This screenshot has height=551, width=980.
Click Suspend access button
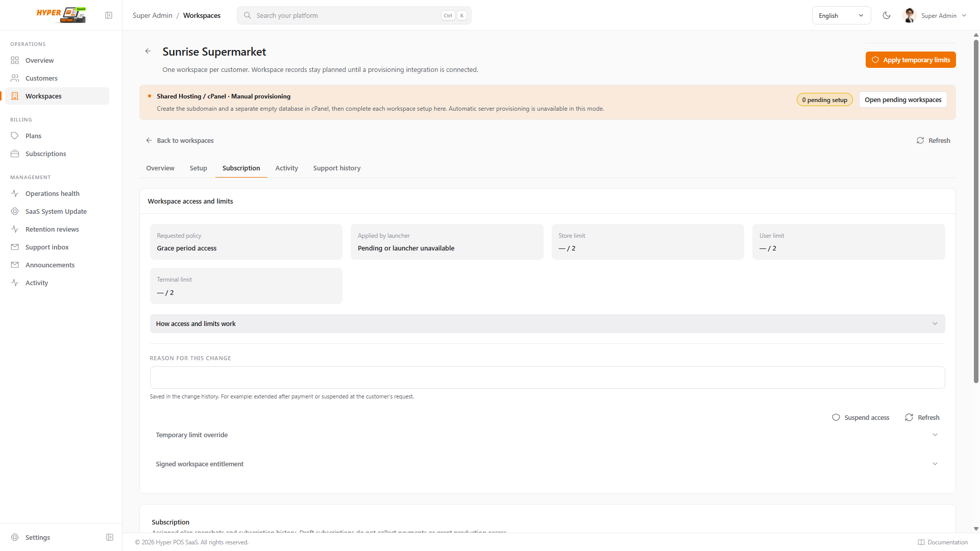pyautogui.click(x=861, y=417)
